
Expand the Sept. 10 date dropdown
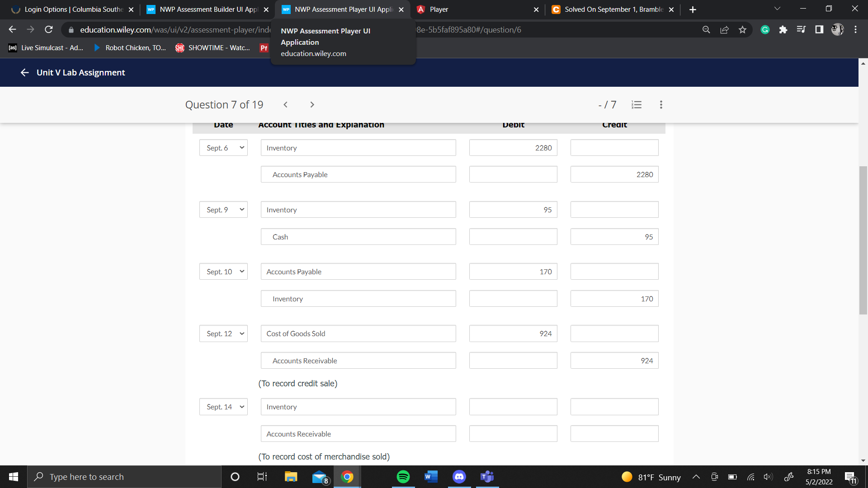pyautogui.click(x=223, y=272)
